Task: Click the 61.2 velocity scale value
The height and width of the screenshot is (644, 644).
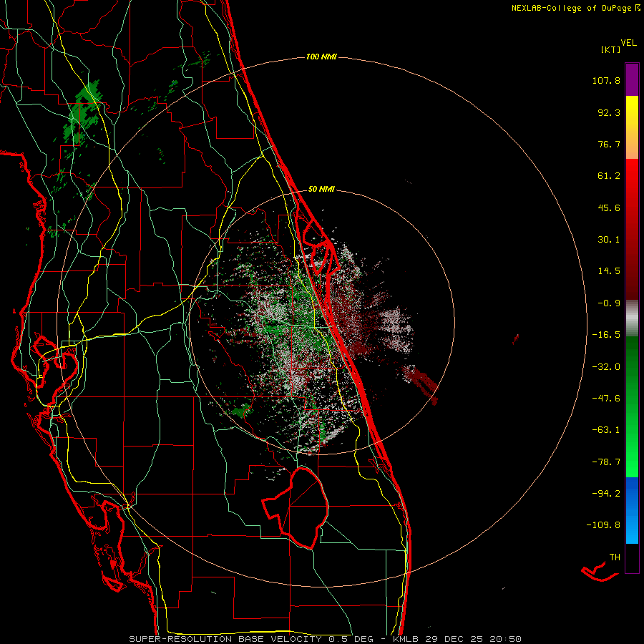Action: pos(609,176)
